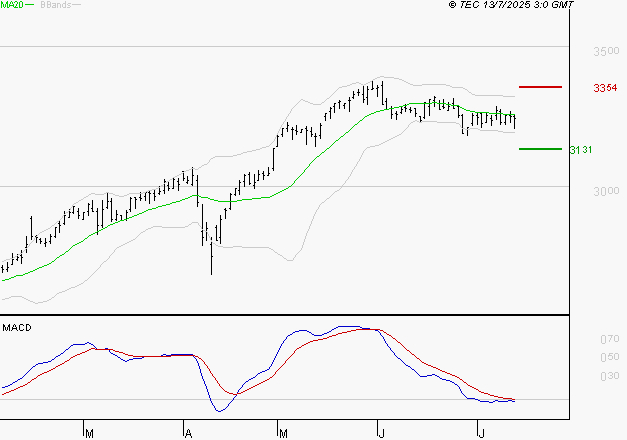Image resolution: width=627 pixels, height=440 pixels.
Task: Click the green 3131 support line
Action: pos(540,149)
